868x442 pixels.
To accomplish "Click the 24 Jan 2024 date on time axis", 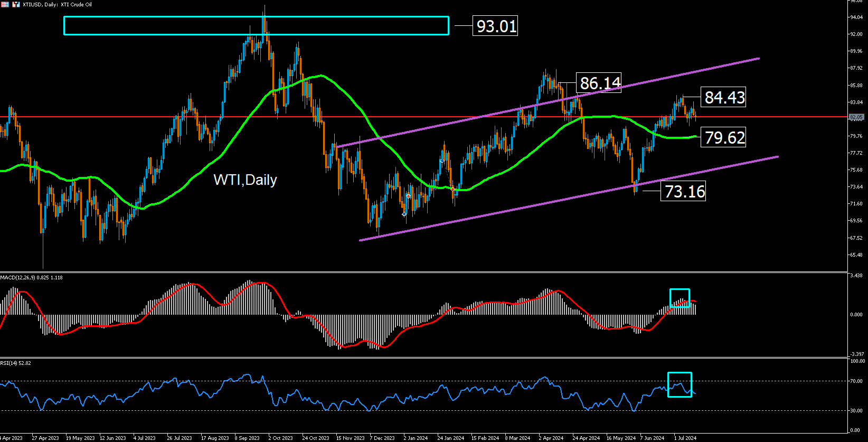I will point(451,438).
